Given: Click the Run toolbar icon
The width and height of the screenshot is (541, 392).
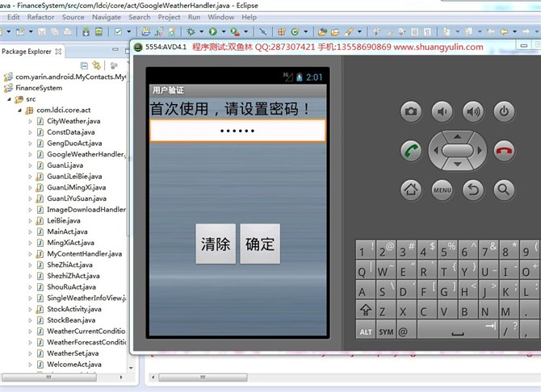Looking at the screenshot, I should tap(213, 31).
